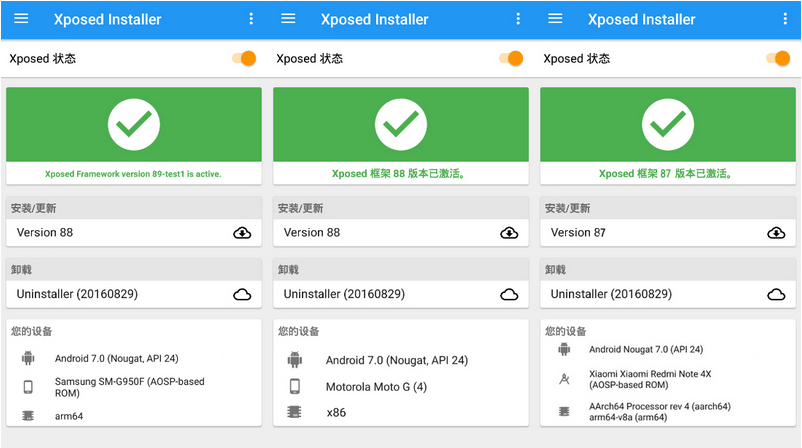802x448 pixels.
Task: Click chip icon beside x86
Action: point(294,412)
